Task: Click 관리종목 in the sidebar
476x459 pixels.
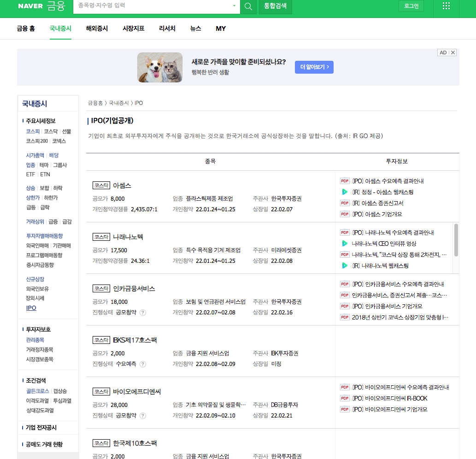Action: coord(35,340)
